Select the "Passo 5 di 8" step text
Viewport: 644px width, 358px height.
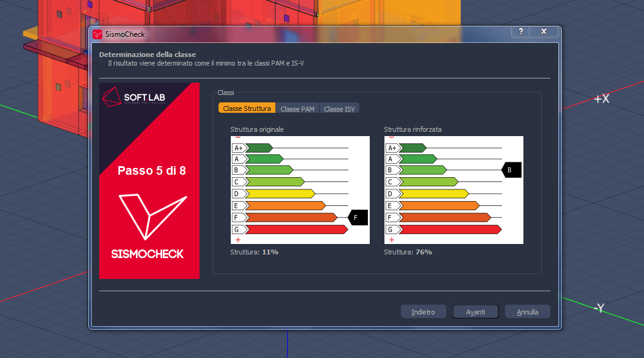point(152,170)
